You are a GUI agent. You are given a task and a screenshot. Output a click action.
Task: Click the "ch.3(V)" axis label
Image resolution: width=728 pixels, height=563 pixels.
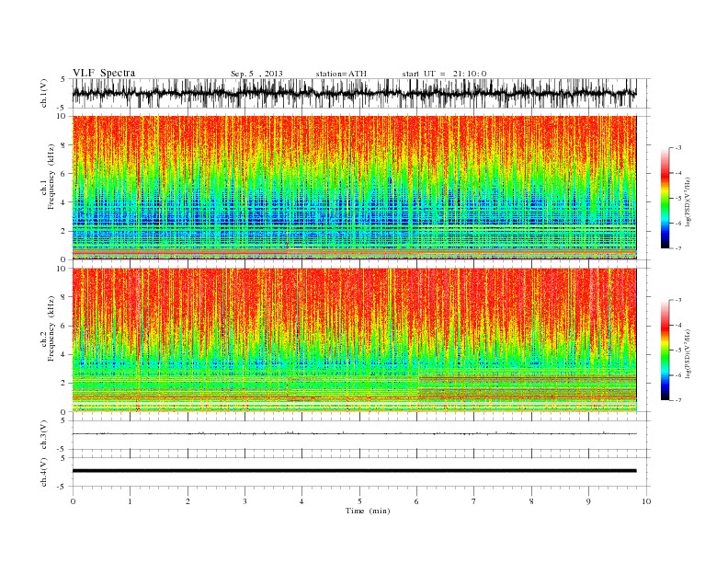point(44,435)
